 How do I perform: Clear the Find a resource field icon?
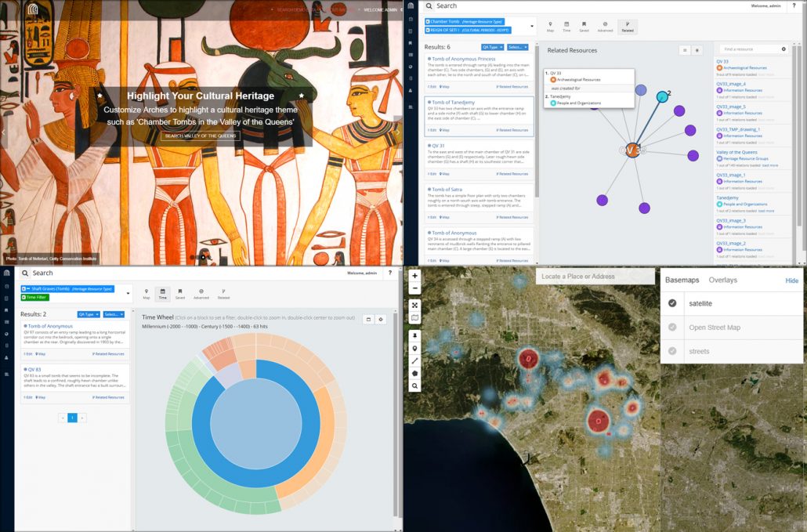783,49
